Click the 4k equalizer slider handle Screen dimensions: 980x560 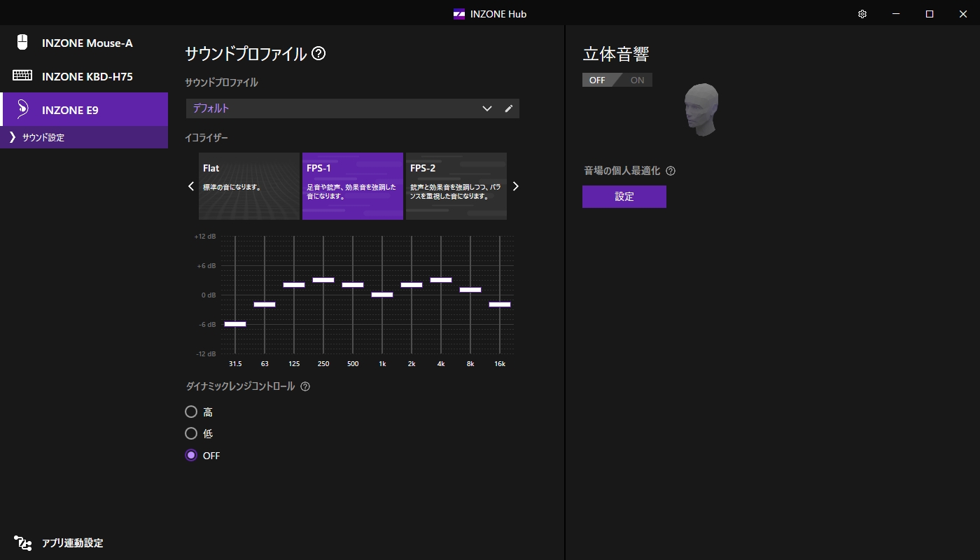coord(441,280)
